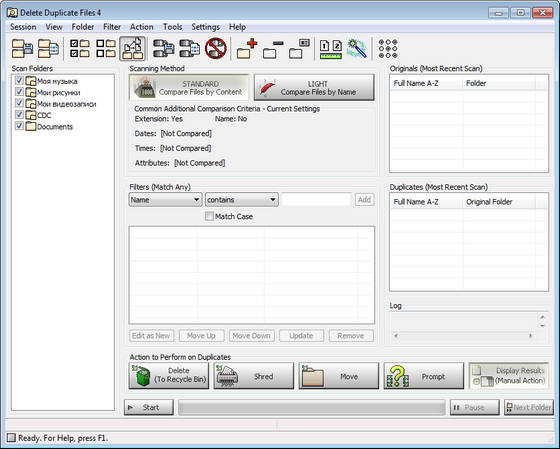Image resolution: width=560 pixels, height=449 pixels.
Task: Click the filter value text field
Action: (x=316, y=200)
